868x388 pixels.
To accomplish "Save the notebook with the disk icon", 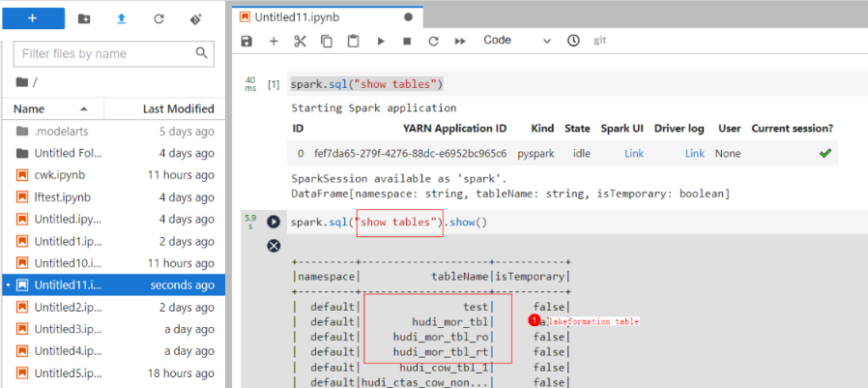I will 246,41.
